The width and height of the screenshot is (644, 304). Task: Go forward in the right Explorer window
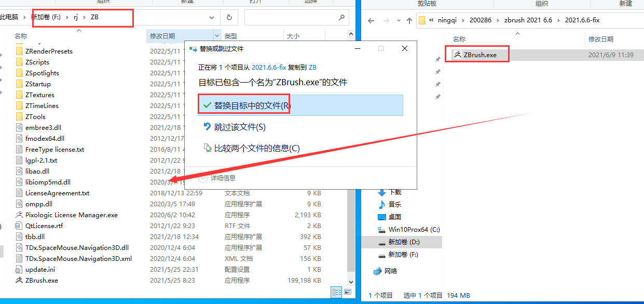tap(387, 21)
